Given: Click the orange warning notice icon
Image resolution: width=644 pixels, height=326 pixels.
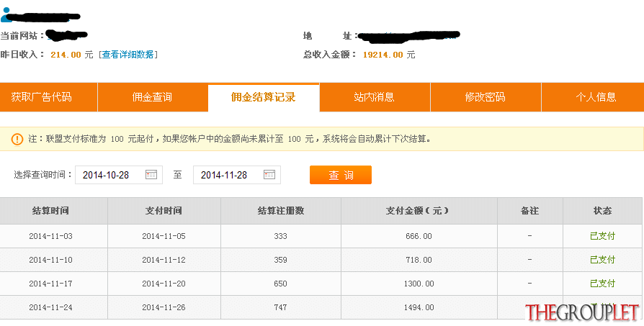Looking at the screenshot, I should coord(17,139).
